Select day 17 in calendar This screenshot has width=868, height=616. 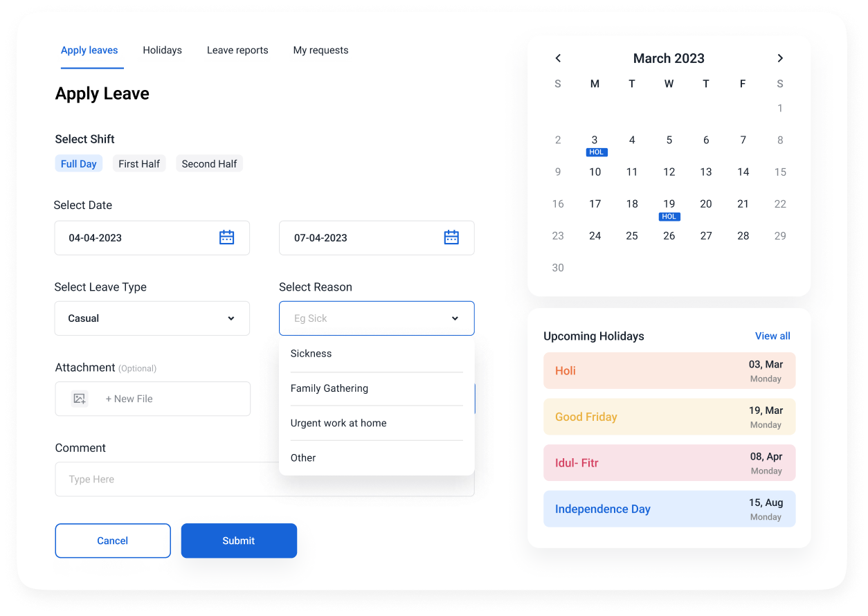tap(595, 203)
